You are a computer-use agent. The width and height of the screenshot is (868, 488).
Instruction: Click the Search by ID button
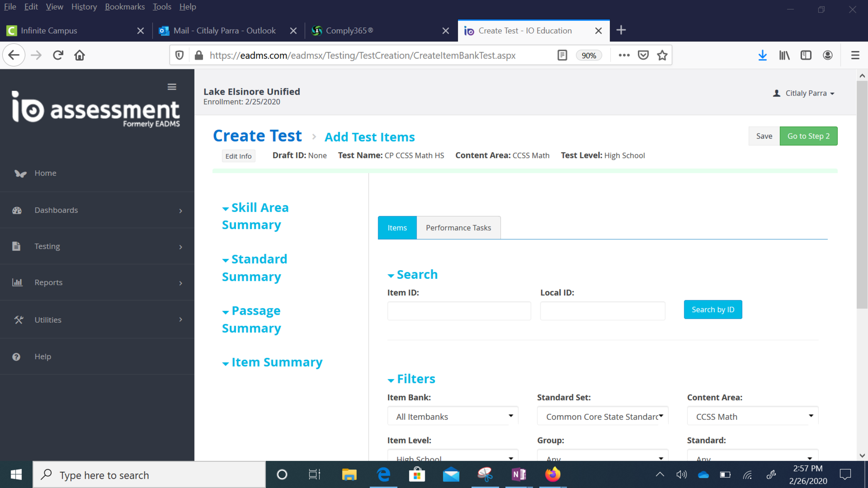coord(712,310)
